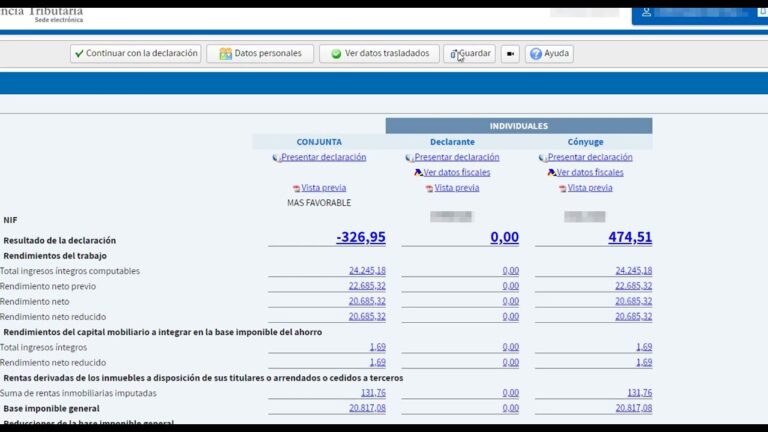Screen dimensions: 768x432
Task: Click the globe icon beside Cónyuge Presentar declaración
Action: click(x=542, y=158)
